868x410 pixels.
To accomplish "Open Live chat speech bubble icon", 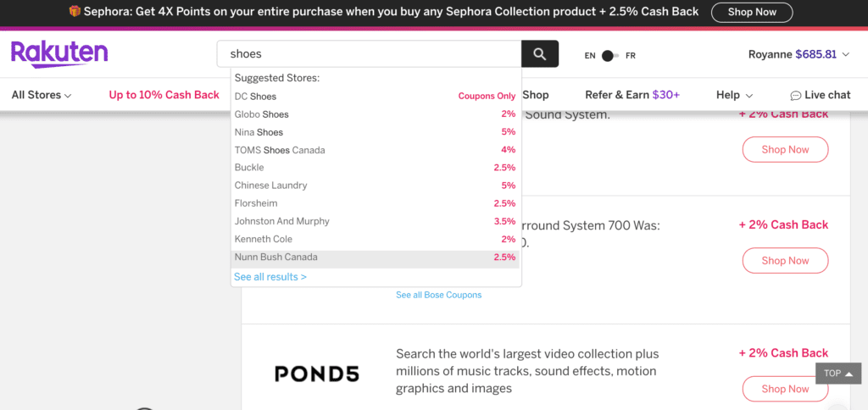I will click(795, 96).
